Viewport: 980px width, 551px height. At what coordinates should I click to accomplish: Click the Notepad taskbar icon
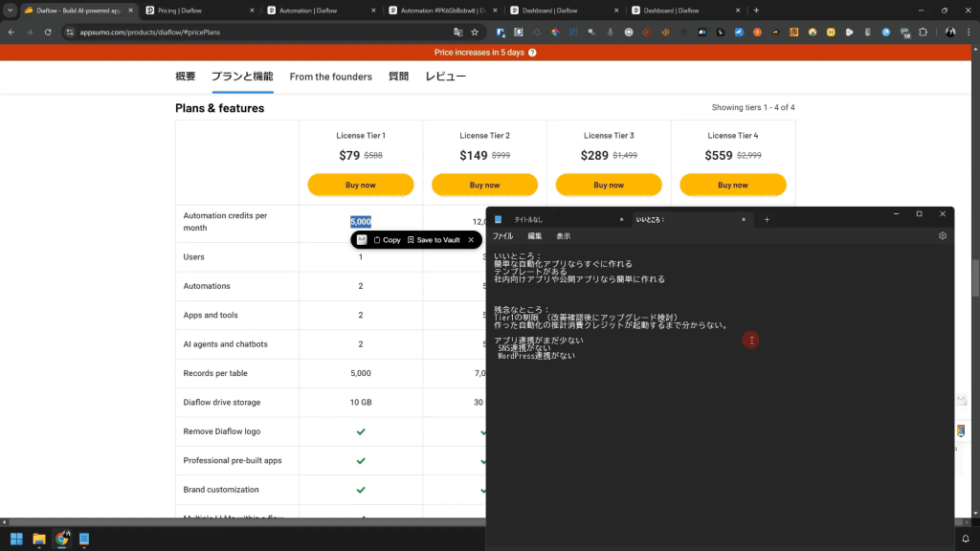pyautogui.click(x=84, y=539)
